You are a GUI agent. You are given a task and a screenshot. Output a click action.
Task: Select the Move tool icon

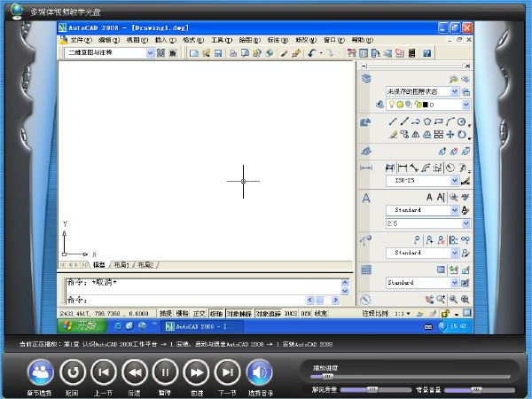450,135
